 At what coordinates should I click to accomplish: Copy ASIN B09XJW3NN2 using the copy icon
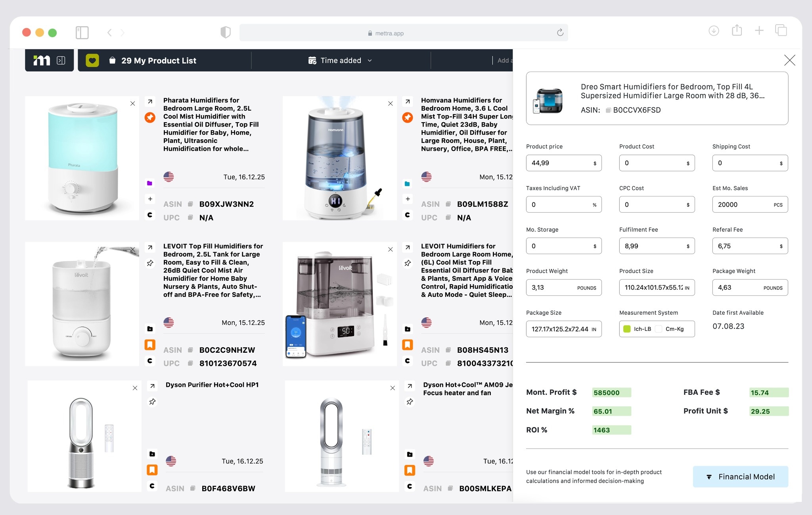[x=190, y=204]
